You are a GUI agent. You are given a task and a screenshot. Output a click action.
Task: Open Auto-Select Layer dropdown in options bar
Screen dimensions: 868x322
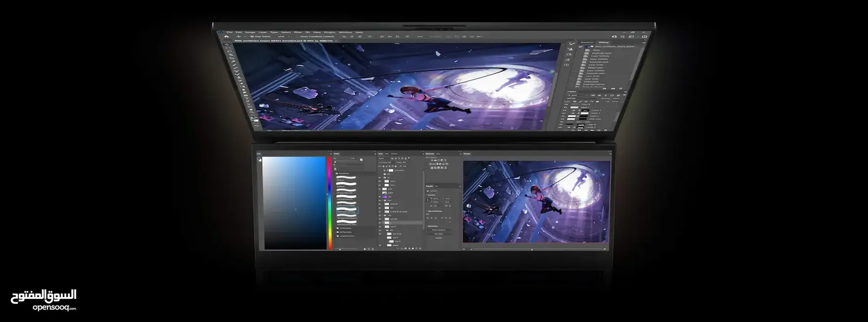click(283, 36)
